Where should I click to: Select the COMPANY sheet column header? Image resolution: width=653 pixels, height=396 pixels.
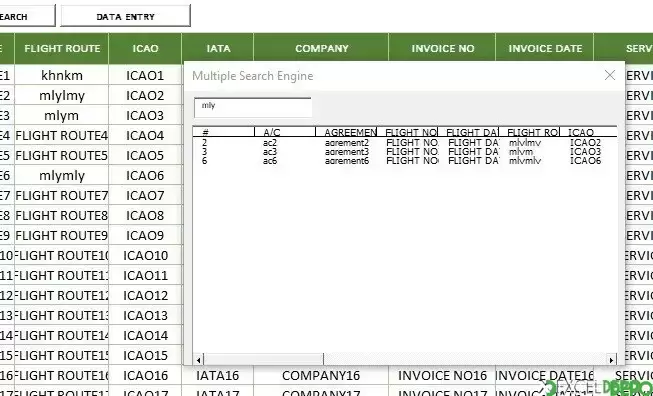[x=321, y=48]
